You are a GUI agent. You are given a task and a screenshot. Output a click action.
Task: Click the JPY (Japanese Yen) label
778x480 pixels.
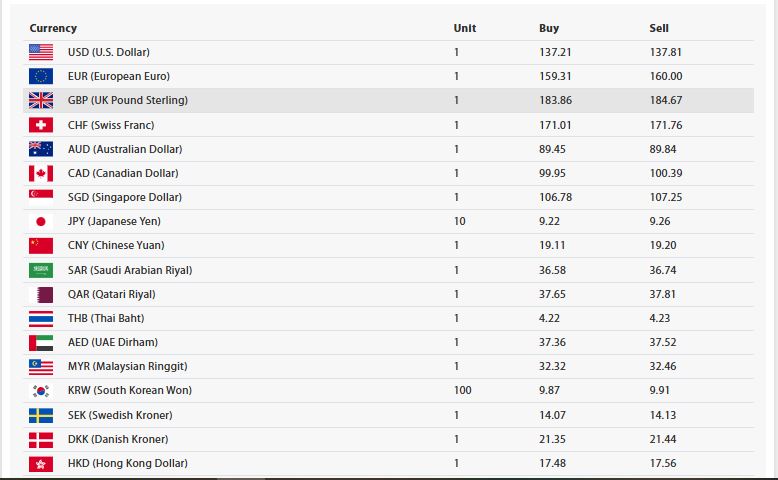(114, 221)
